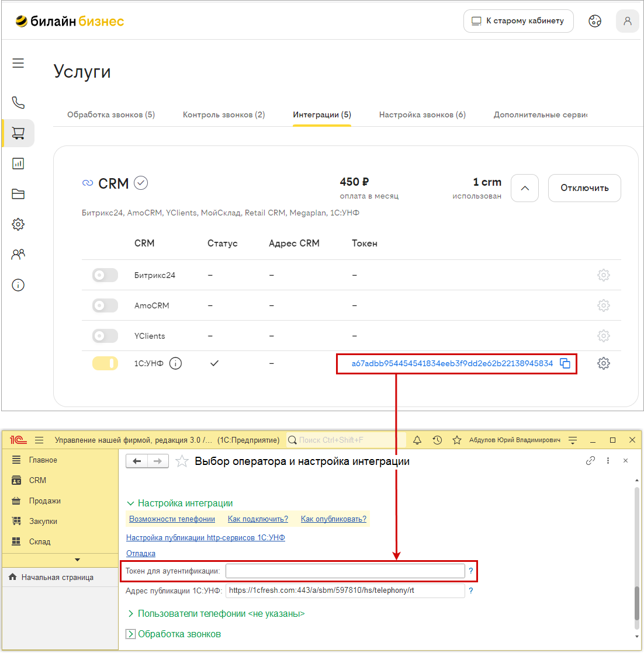Open the 1C service menu dropdown icon
Viewport: 644px width, 653px height.
tap(573, 440)
